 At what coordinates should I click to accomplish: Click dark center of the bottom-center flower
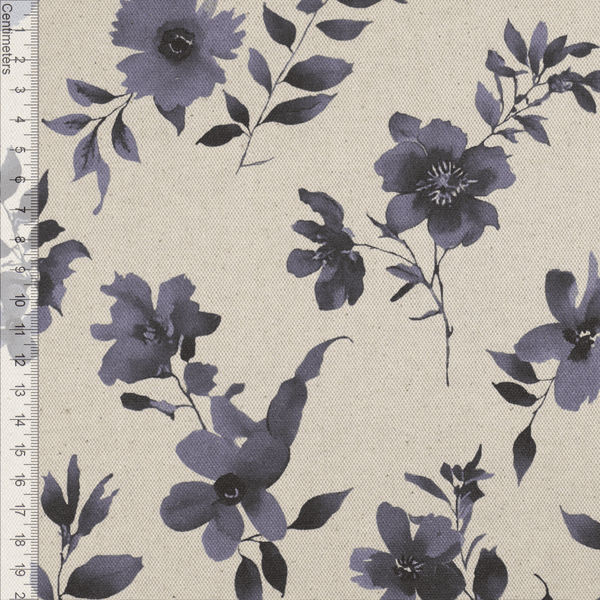click(x=229, y=489)
